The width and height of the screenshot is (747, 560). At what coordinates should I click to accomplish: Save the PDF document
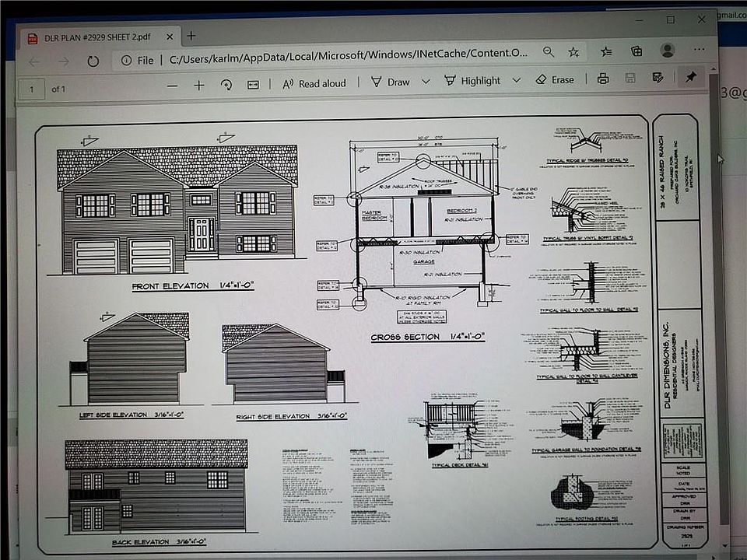630,78
